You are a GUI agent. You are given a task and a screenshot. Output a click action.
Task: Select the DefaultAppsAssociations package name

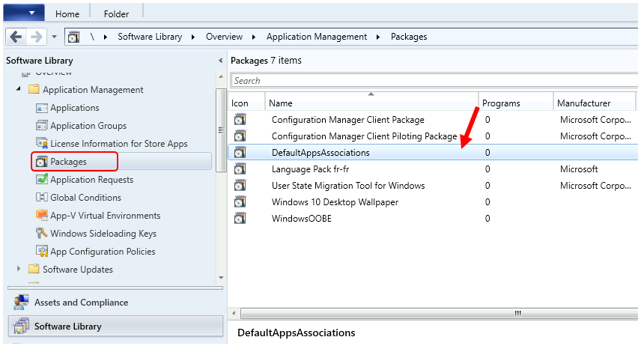(321, 153)
